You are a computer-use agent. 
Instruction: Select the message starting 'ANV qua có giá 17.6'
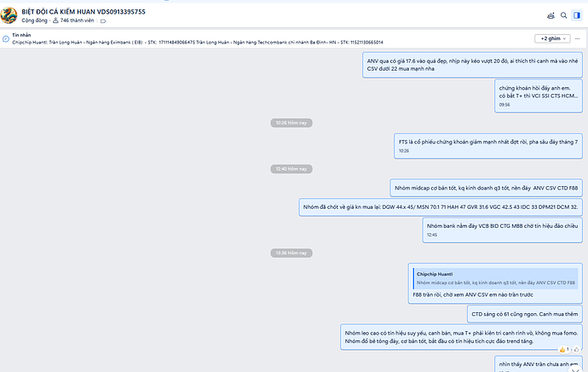(472, 65)
